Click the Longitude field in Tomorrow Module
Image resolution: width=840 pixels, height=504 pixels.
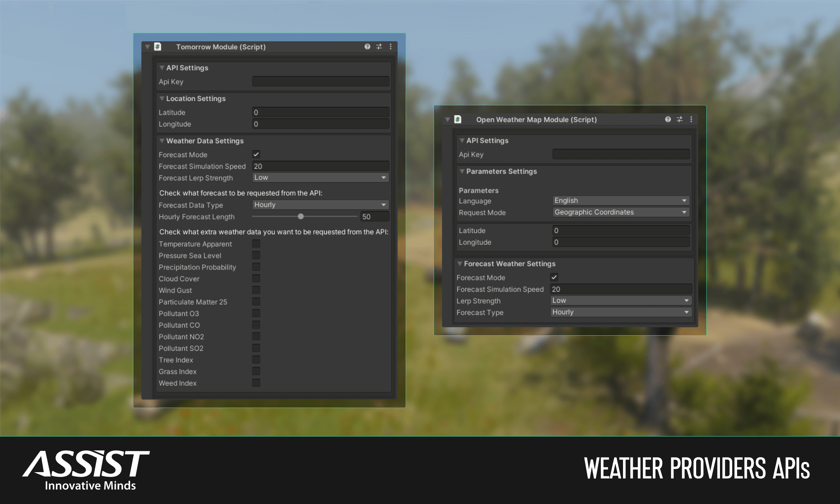pos(321,124)
